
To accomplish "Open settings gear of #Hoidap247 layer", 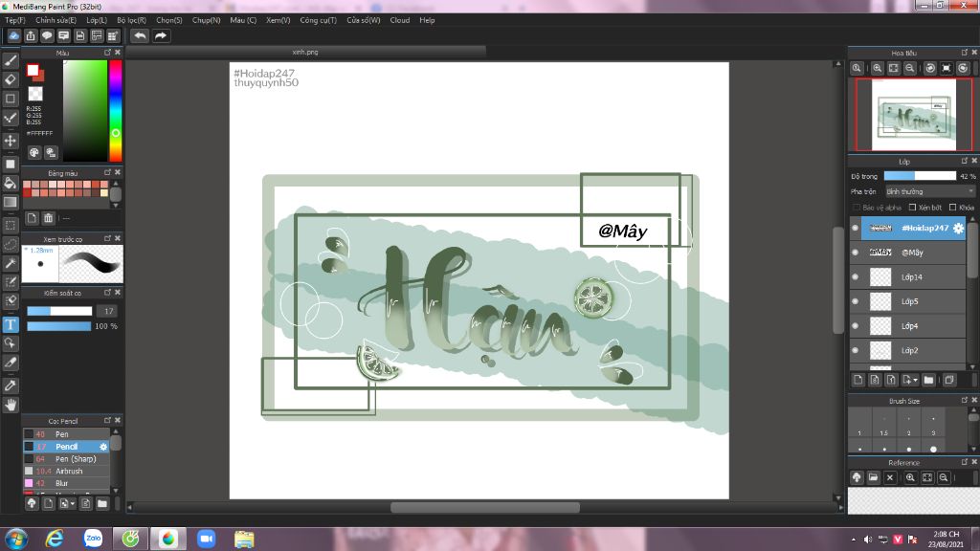I will [x=959, y=229].
